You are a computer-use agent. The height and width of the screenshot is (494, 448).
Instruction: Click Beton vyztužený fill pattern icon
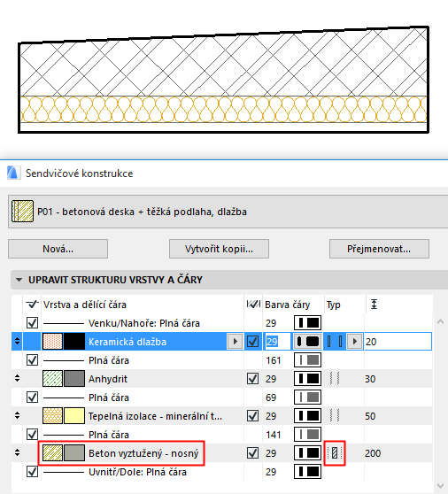(x=52, y=453)
